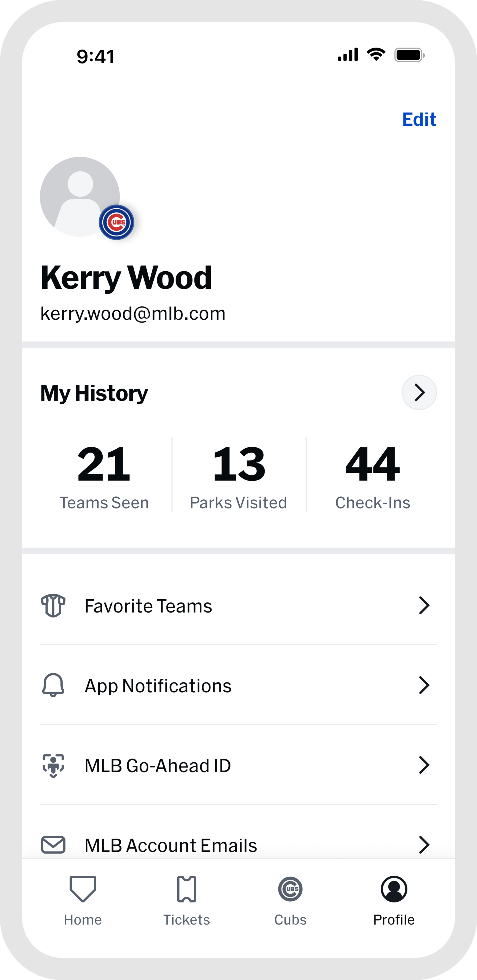Expand My History with the circular arrow
Viewport: 477px width, 980px height.
(419, 392)
